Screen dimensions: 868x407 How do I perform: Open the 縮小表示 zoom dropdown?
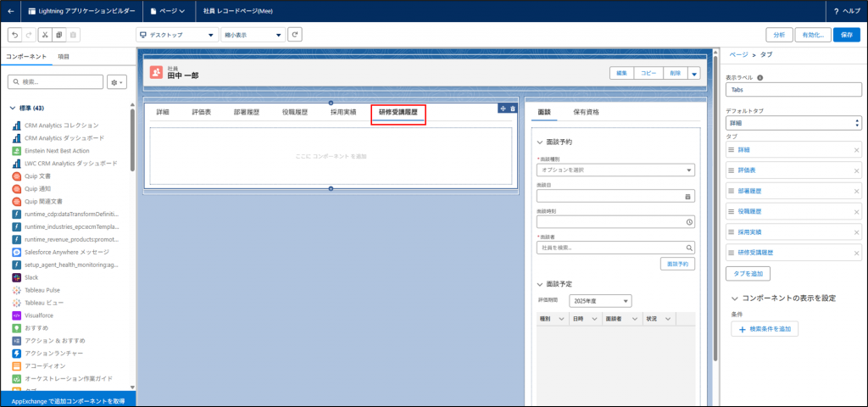click(253, 35)
